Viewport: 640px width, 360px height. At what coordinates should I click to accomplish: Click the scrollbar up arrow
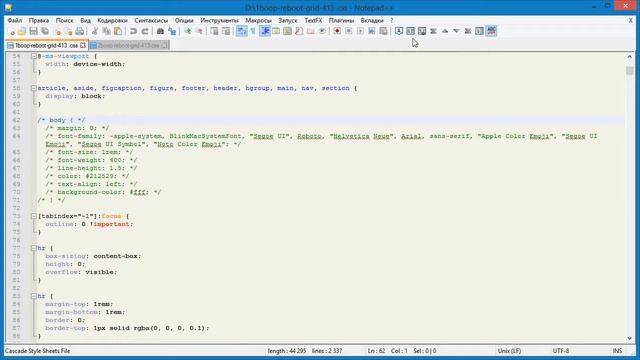click(629, 57)
